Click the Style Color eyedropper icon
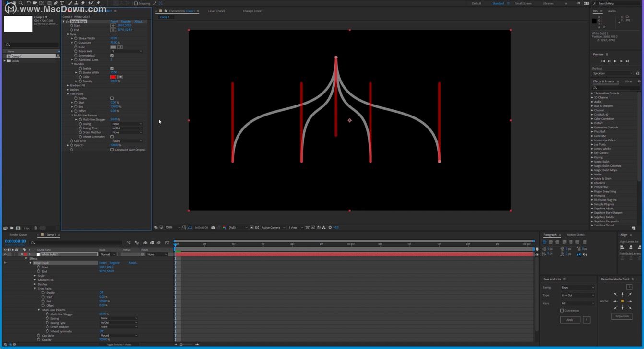The image size is (644, 349). (120, 47)
